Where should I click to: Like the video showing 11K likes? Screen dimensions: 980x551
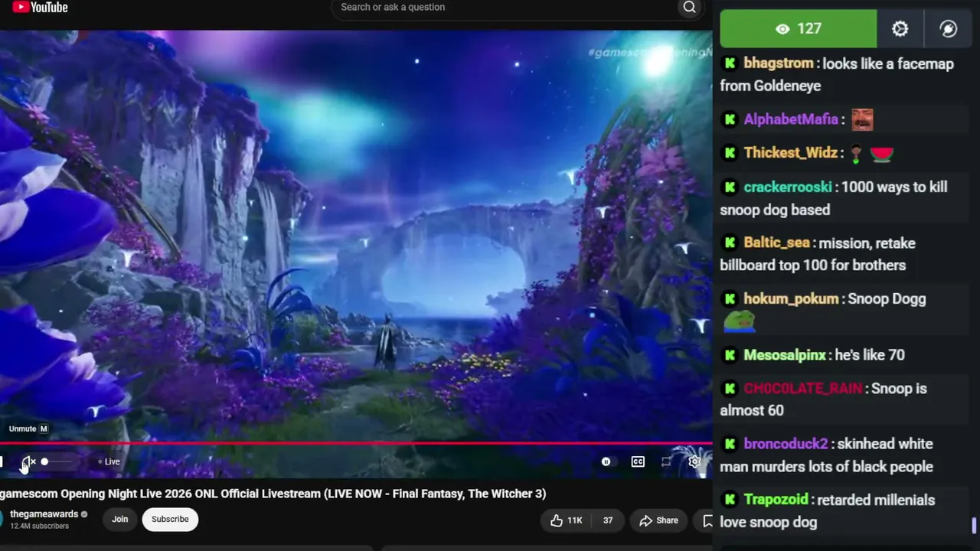pyautogui.click(x=567, y=520)
